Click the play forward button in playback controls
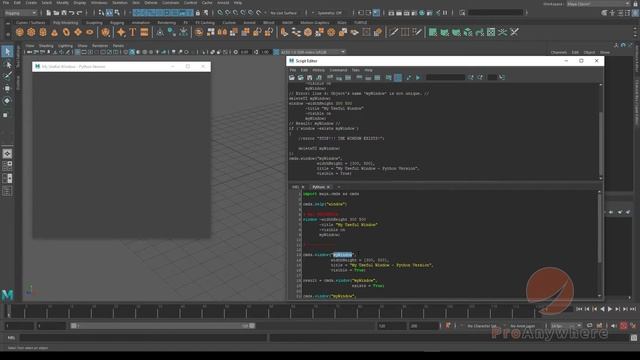This screenshot has width=640, height=360. click(x=610, y=309)
